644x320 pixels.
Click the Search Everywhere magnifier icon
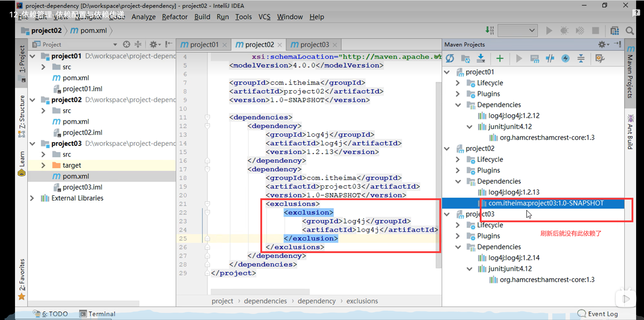click(x=630, y=31)
